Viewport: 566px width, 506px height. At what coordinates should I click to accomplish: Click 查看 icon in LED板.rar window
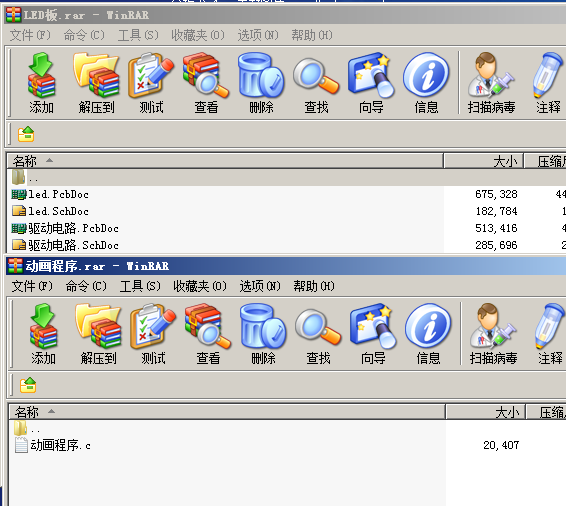(x=206, y=83)
